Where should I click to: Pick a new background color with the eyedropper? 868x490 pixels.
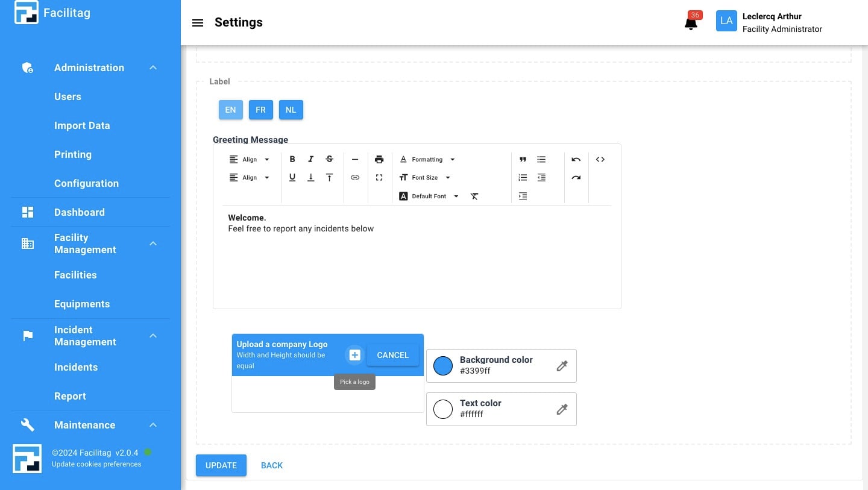561,366
